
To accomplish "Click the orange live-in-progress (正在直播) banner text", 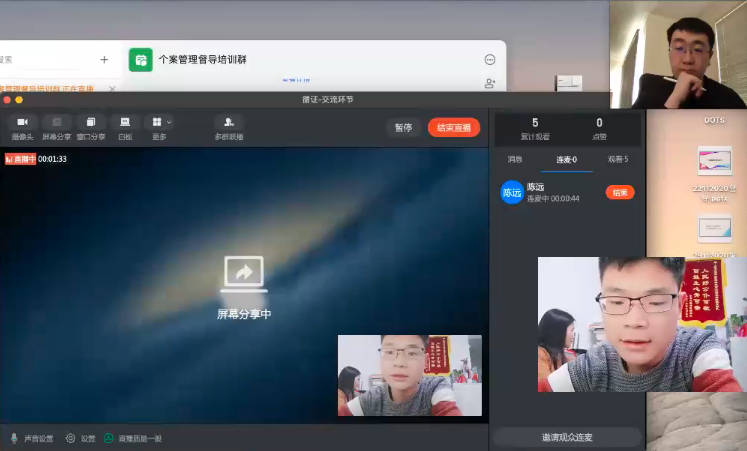I will click(47, 89).
